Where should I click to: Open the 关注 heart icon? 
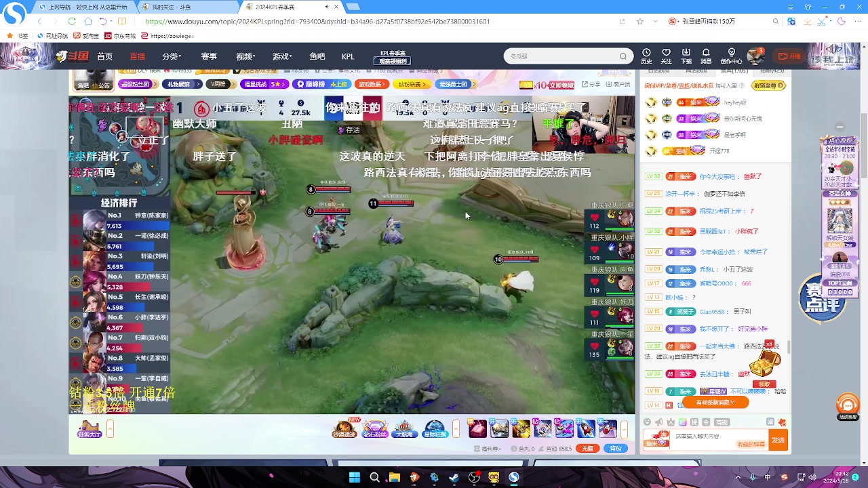[x=667, y=56]
